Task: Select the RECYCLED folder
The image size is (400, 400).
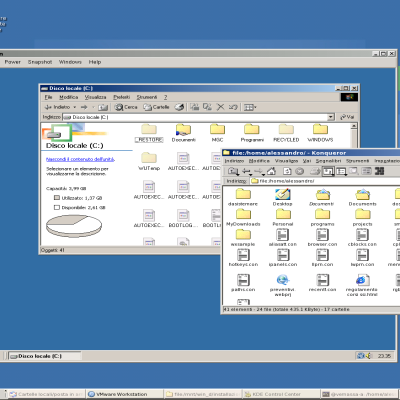Action: 286,133
